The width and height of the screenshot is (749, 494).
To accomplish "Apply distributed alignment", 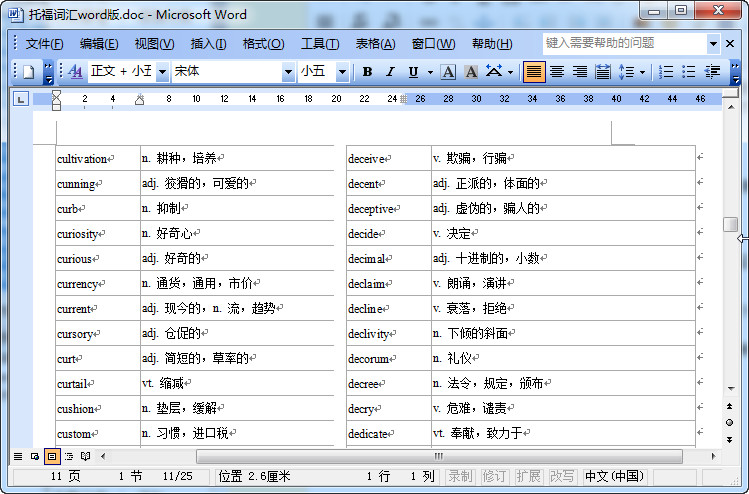I will click(x=602, y=72).
